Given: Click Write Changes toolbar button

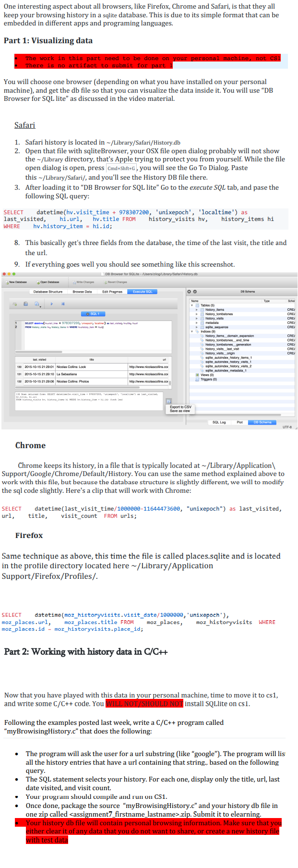Looking at the screenshot, I should pos(83,282).
